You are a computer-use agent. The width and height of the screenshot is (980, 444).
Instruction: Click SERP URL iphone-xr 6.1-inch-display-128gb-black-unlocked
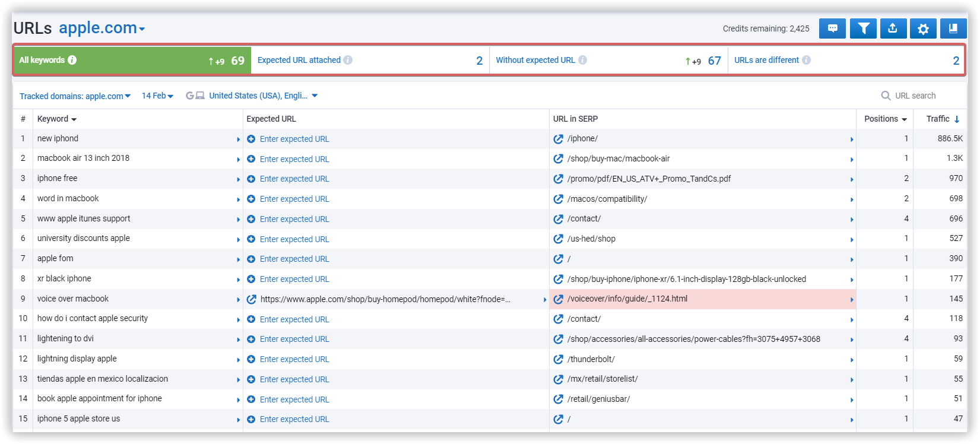[687, 279]
